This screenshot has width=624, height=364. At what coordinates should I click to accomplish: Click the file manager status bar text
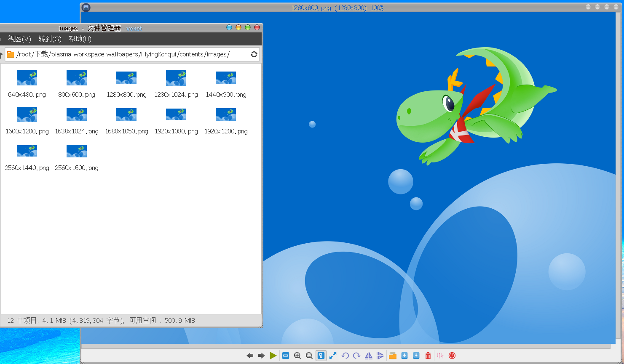tap(101, 321)
